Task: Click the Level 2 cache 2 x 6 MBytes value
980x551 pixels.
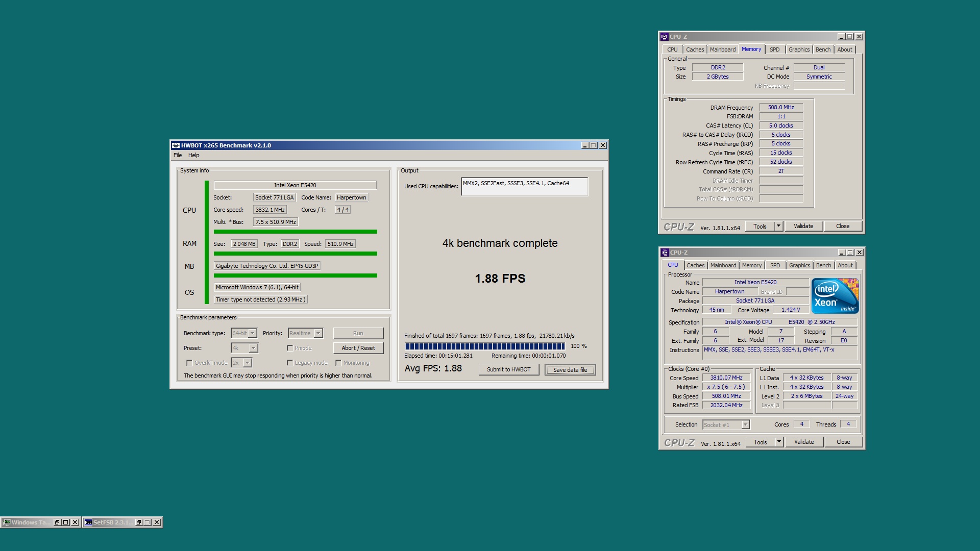Action: point(807,396)
